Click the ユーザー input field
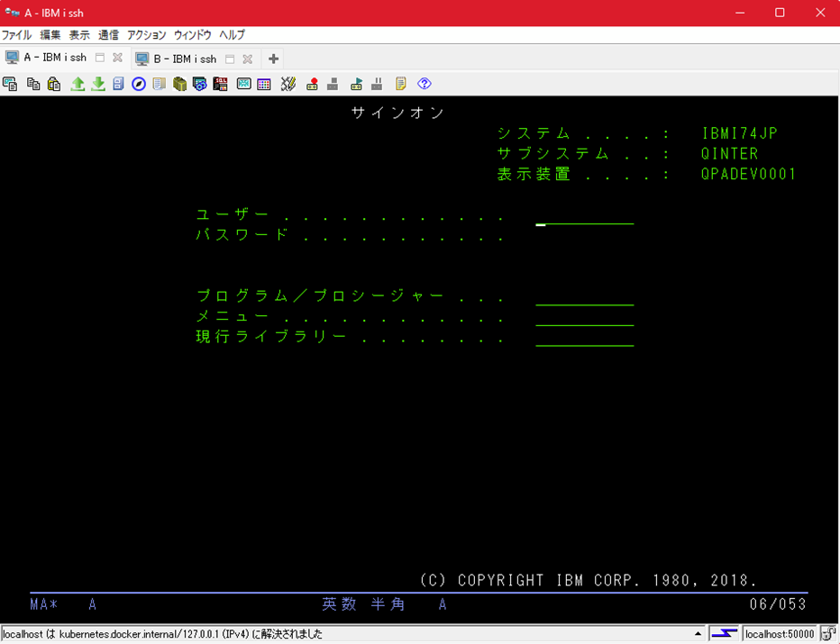 (584, 217)
